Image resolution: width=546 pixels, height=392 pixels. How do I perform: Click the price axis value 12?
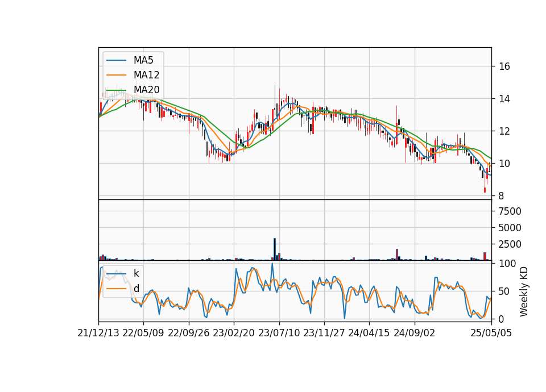(504, 131)
